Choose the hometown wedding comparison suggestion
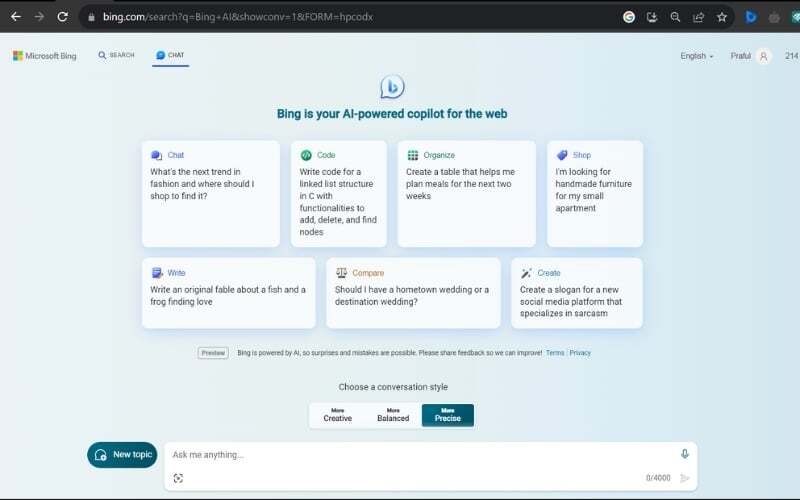This screenshot has height=500, width=800. click(x=413, y=293)
